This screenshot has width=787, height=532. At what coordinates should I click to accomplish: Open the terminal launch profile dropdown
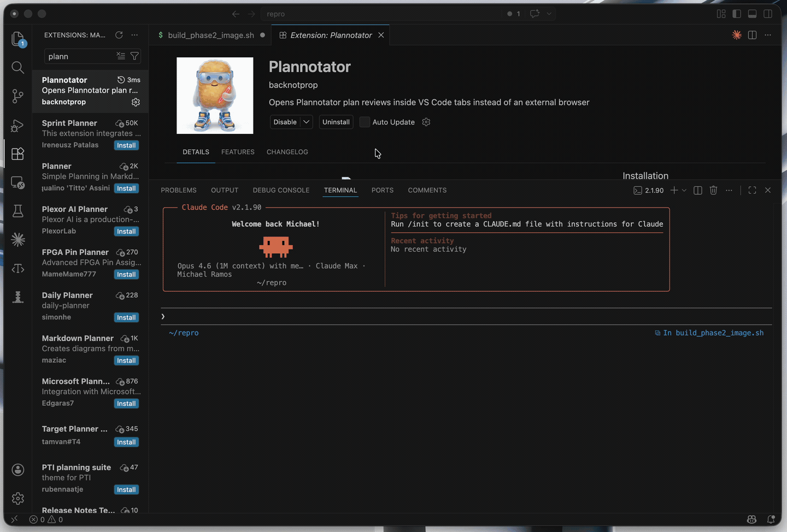click(x=683, y=190)
